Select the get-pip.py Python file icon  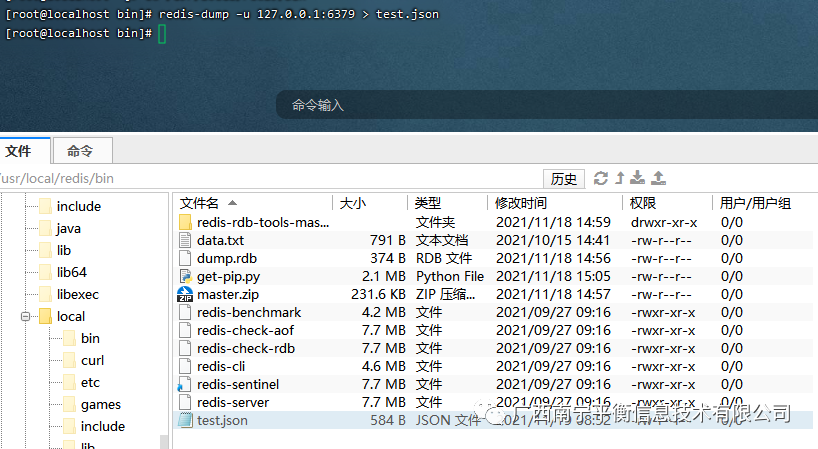[185, 276]
